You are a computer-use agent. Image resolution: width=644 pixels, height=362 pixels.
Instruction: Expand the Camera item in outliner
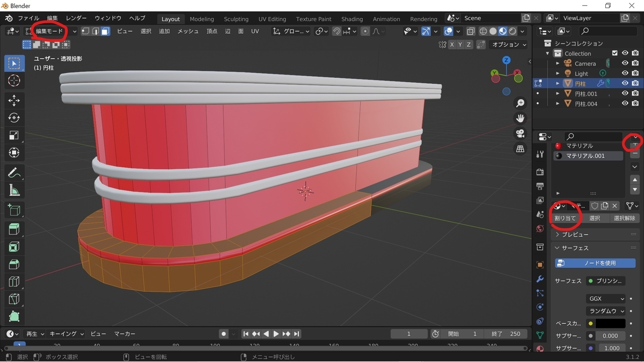tap(558, 63)
